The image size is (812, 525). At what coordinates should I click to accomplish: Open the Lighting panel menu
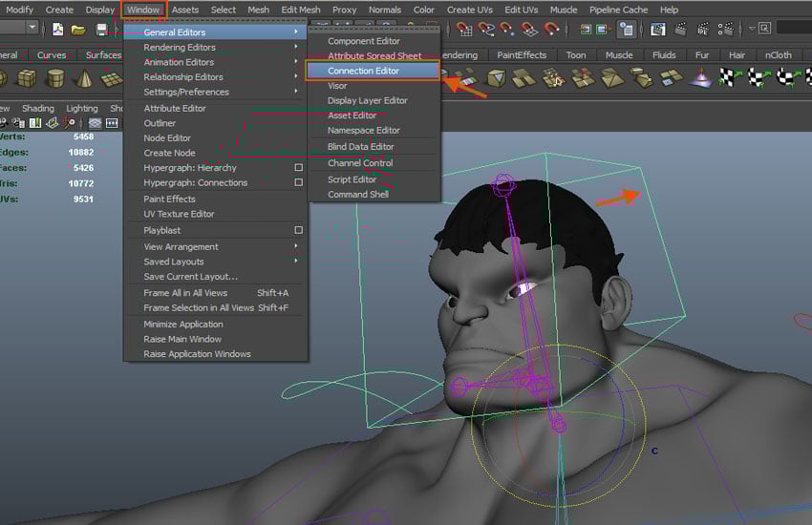coord(82,109)
